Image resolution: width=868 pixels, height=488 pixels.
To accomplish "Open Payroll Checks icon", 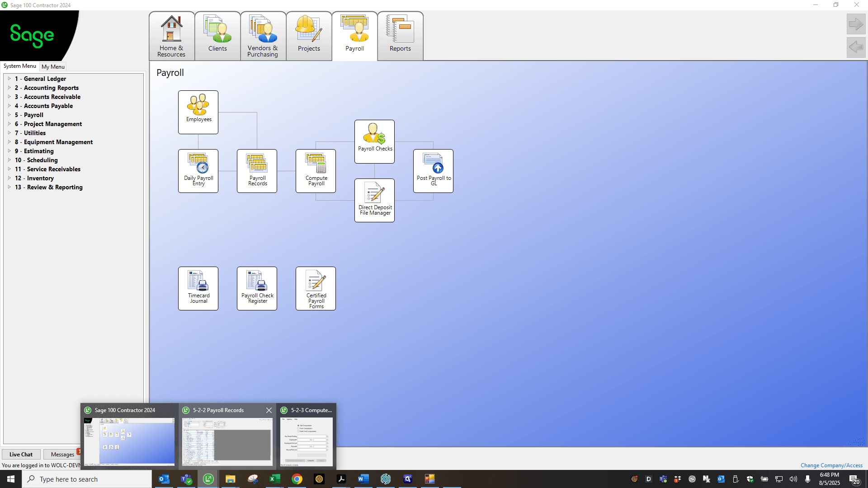I will (x=374, y=141).
